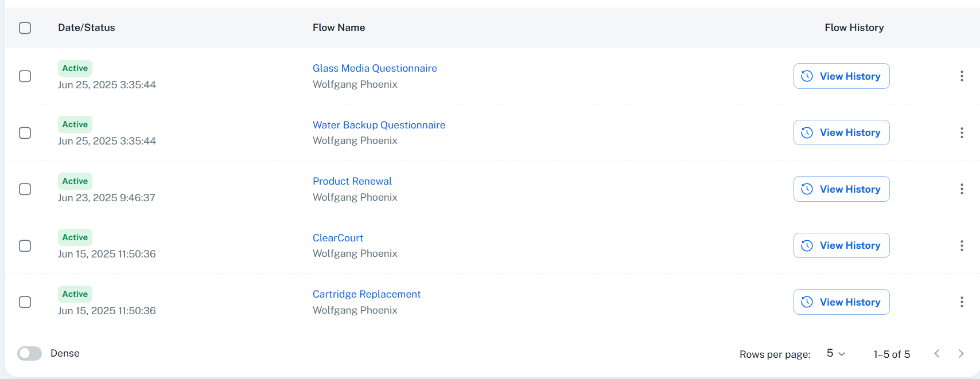Viewport: 980px width, 379px height.
Task: Expand the rows per page dropdown
Action: pos(835,354)
